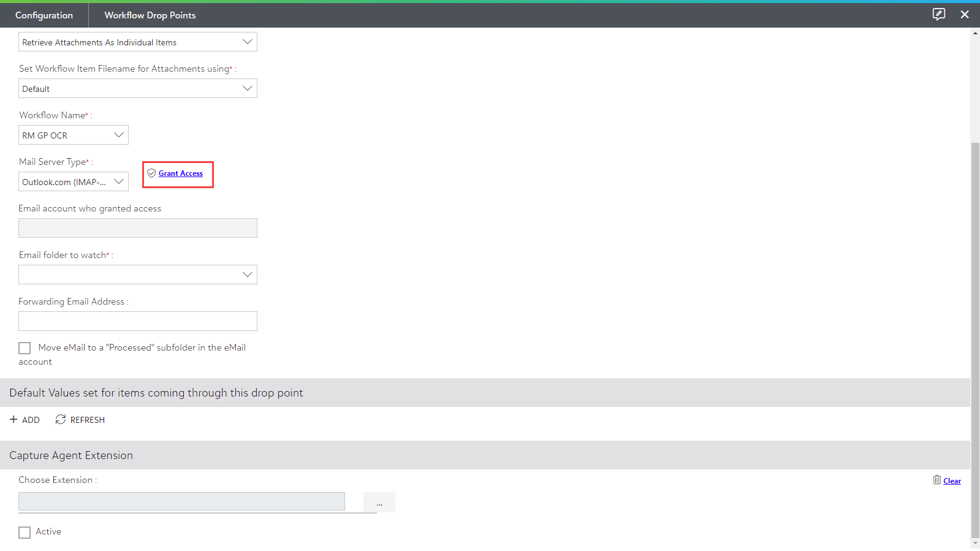Switch to the Configuration tab
The width and height of the screenshot is (980, 551).
click(x=44, y=15)
